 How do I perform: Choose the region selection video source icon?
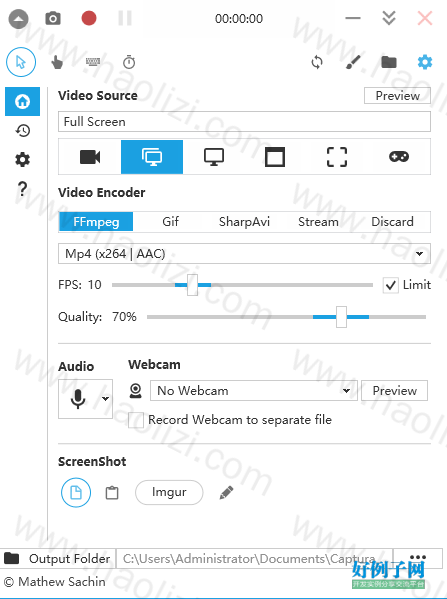(337, 157)
